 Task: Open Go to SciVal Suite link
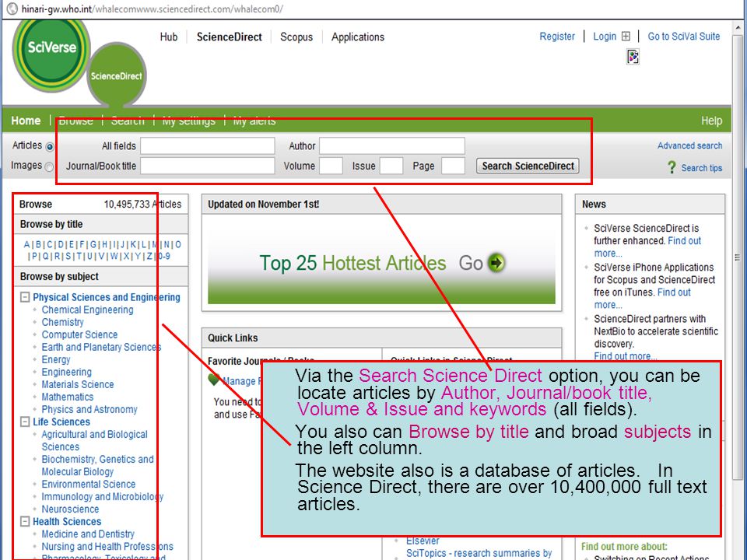(684, 37)
